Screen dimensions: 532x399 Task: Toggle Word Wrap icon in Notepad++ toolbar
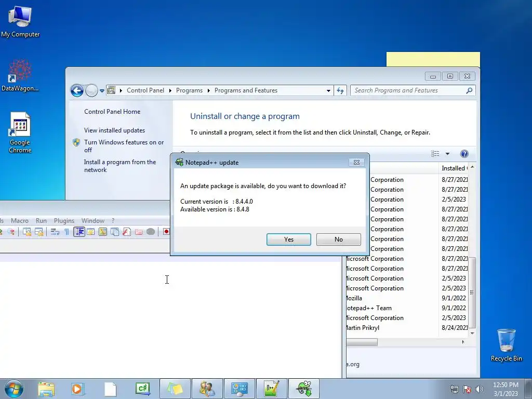click(55, 232)
